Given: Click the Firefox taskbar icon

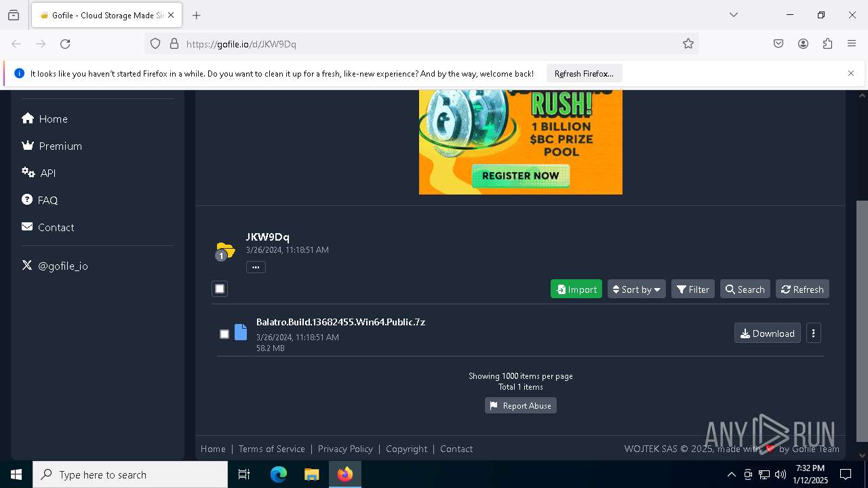Looking at the screenshot, I should [x=345, y=474].
